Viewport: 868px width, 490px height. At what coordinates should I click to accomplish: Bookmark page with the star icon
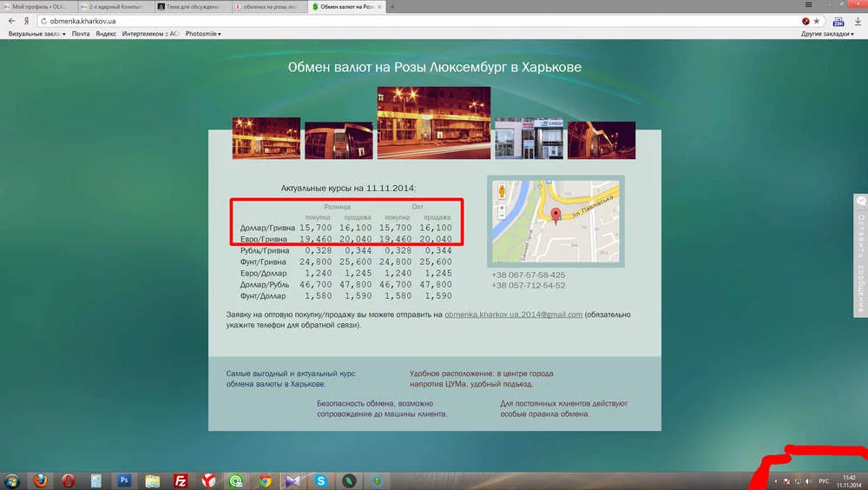click(x=817, y=20)
